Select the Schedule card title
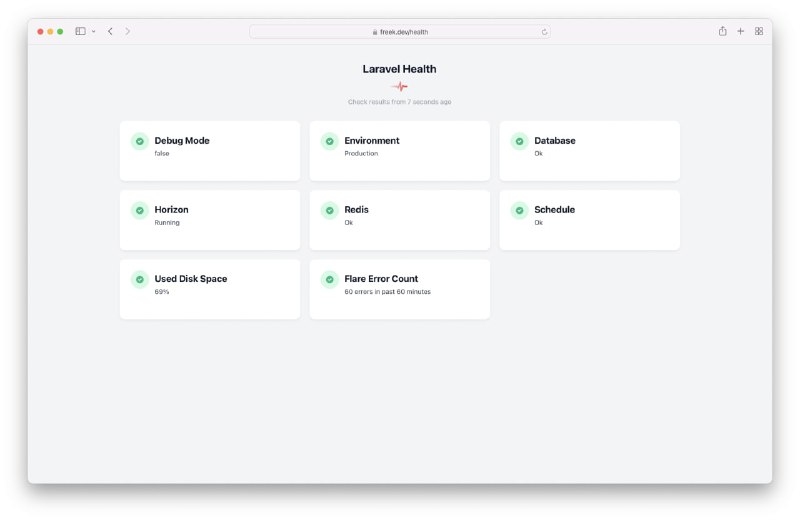Screen dimensions: 800x520 coord(555,209)
